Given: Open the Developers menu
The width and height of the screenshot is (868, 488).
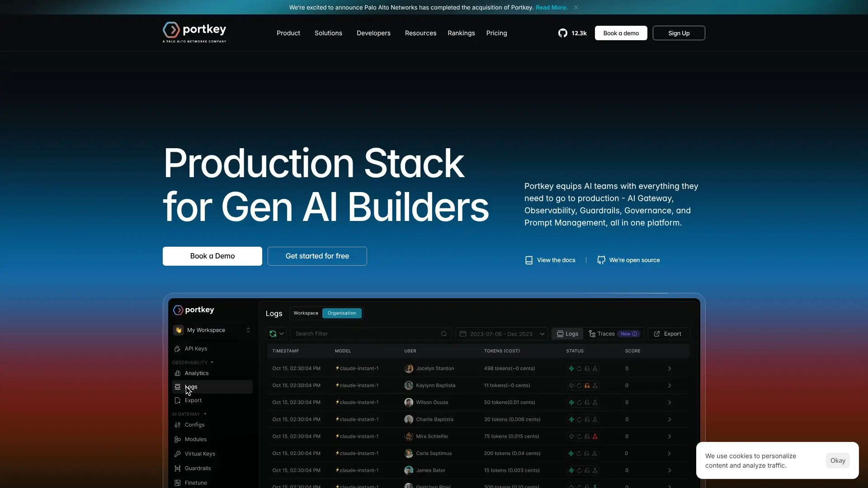Looking at the screenshot, I should 373,33.
